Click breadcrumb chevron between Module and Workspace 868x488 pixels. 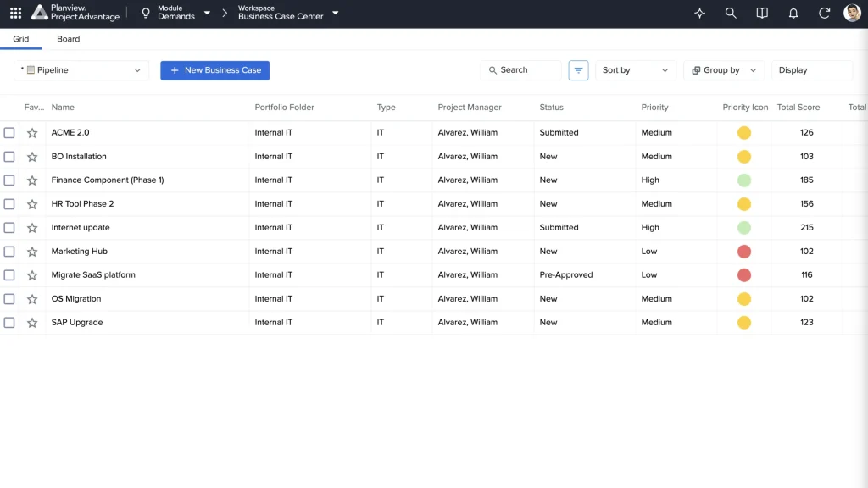click(x=224, y=13)
